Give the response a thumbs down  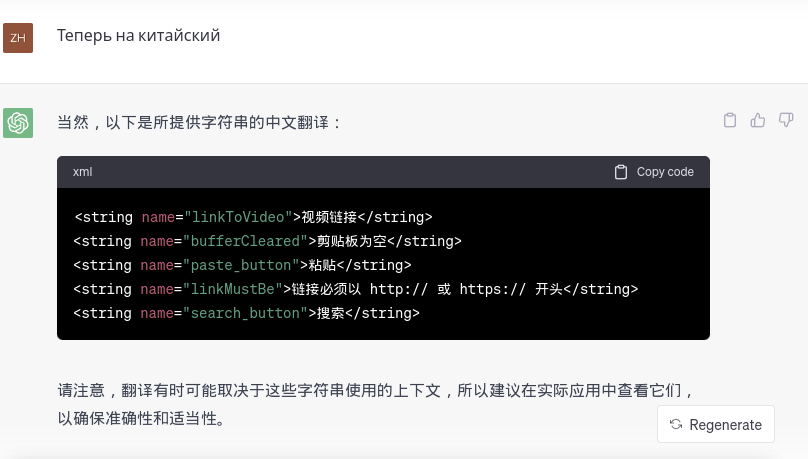click(x=785, y=121)
